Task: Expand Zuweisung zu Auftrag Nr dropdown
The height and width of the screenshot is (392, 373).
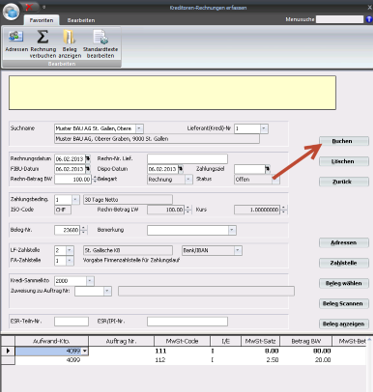Action: tap(107, 291)
